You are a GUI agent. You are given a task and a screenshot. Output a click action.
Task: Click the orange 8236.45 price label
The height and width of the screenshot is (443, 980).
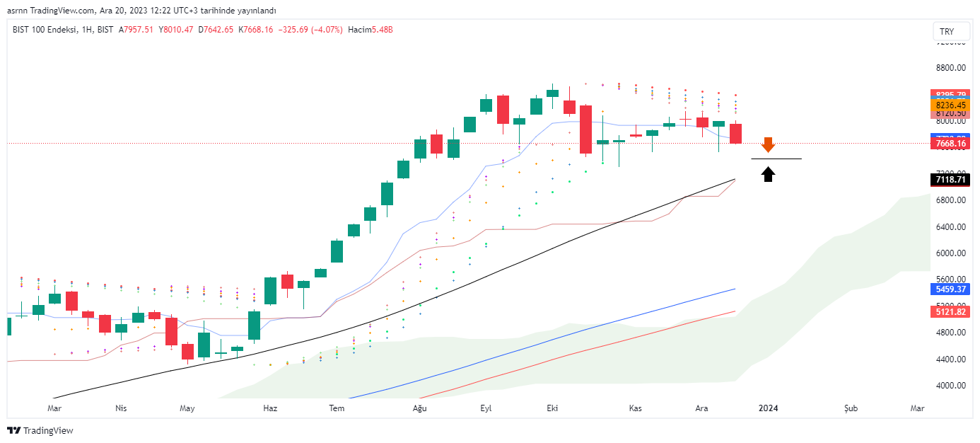click(950, 105)
